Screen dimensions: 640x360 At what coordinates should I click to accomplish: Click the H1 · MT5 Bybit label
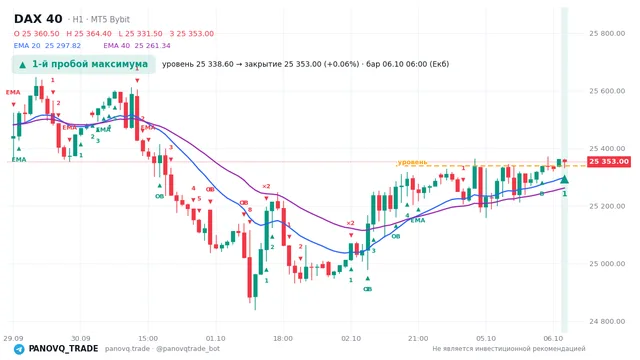pos(98,19)
